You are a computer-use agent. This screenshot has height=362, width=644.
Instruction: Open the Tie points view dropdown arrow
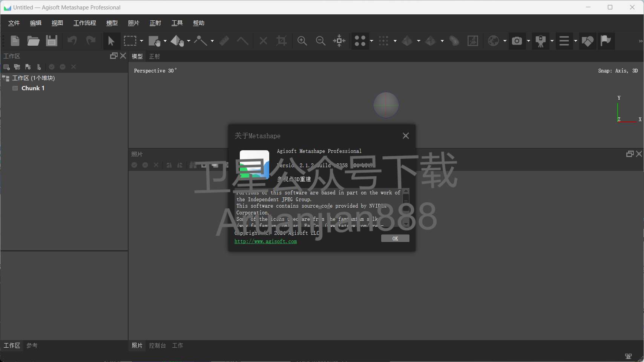[x=371, y=41]
